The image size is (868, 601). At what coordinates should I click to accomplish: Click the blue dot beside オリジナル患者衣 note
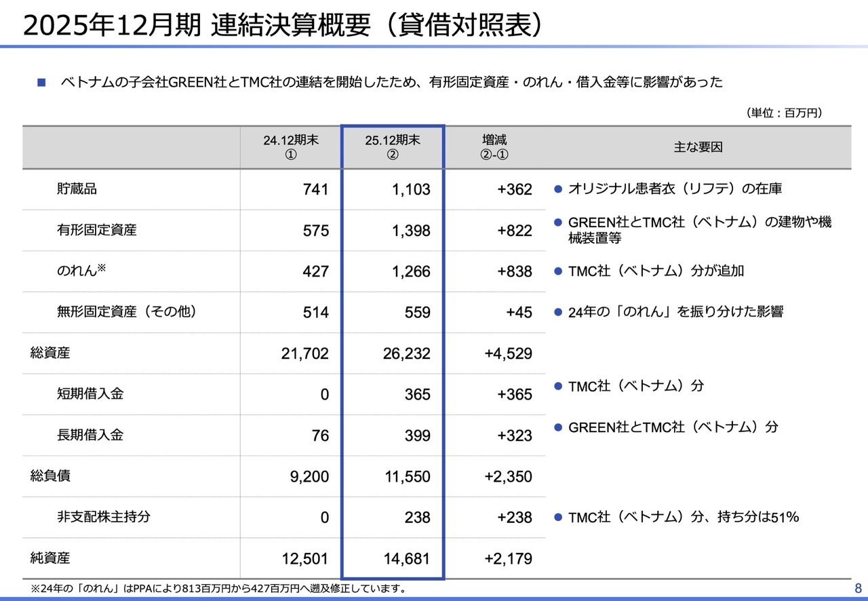coord(558,189)
